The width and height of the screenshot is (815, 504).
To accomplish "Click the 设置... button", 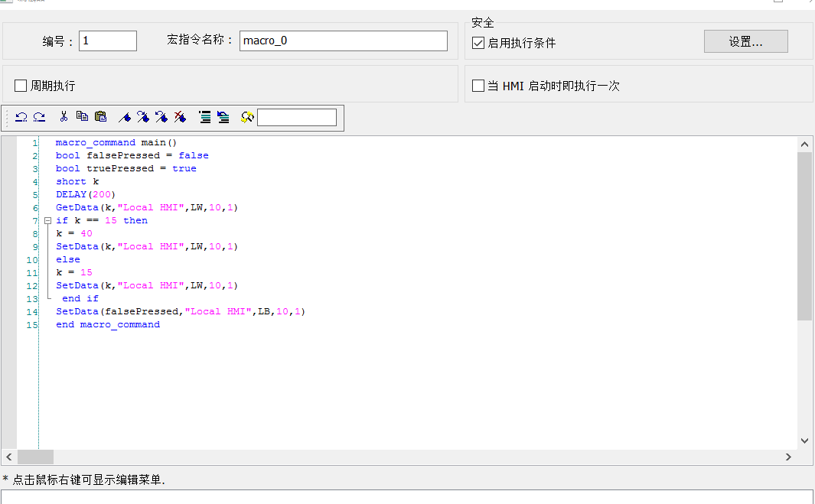I will click(x=745, y=42).
